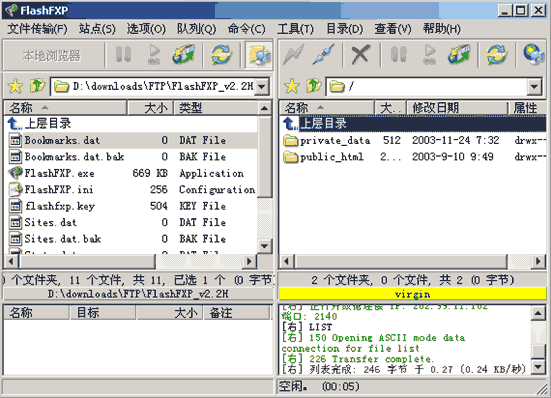The width and height of the screenshot is (551, 398).
Task: Click the local pane up-folder icon
Action: point(37,86)
